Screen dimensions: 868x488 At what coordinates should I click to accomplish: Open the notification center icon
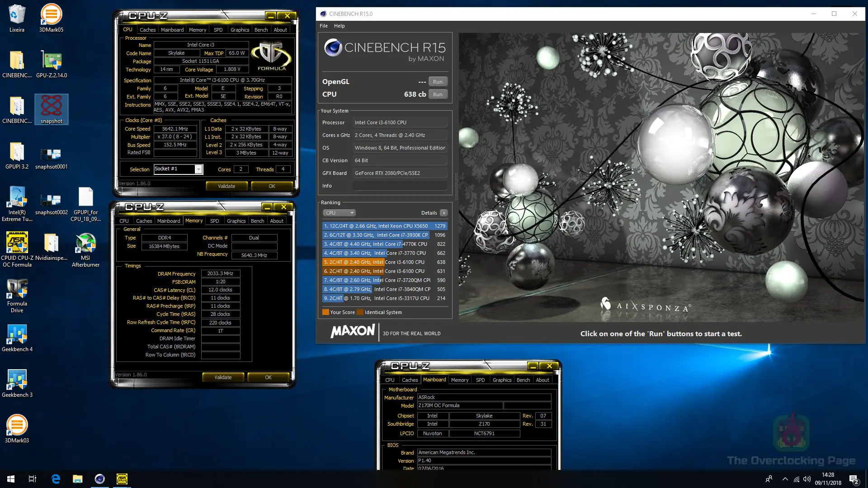[854, 479]
